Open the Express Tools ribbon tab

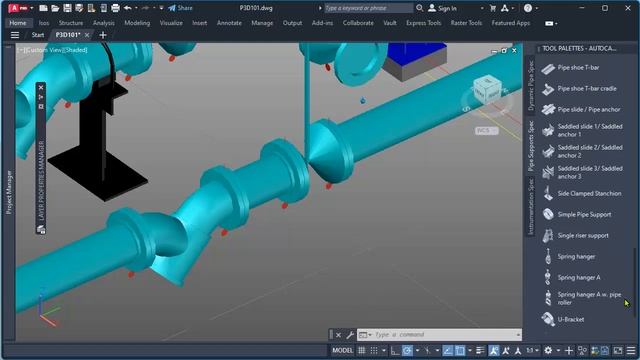coord(423,23)
